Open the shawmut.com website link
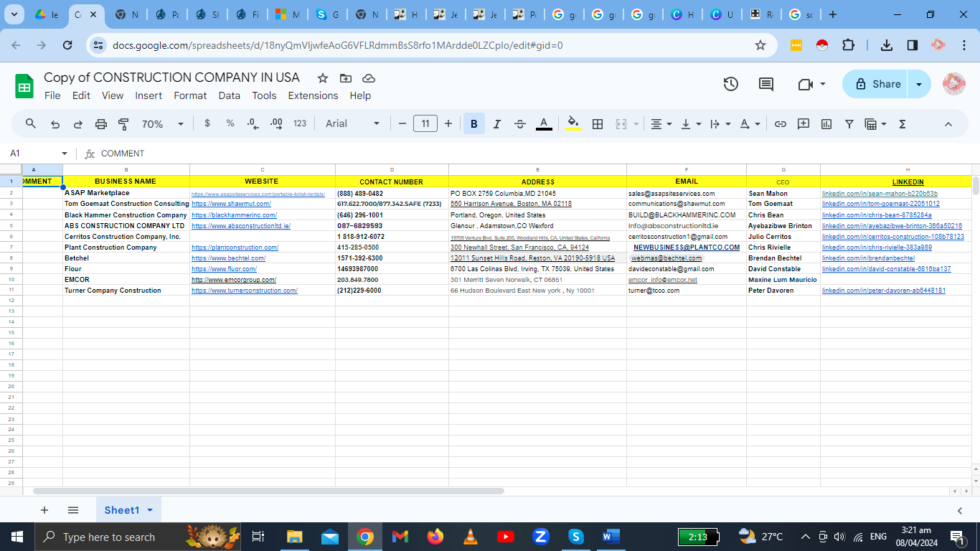980x551 pixels. point(231,204)
